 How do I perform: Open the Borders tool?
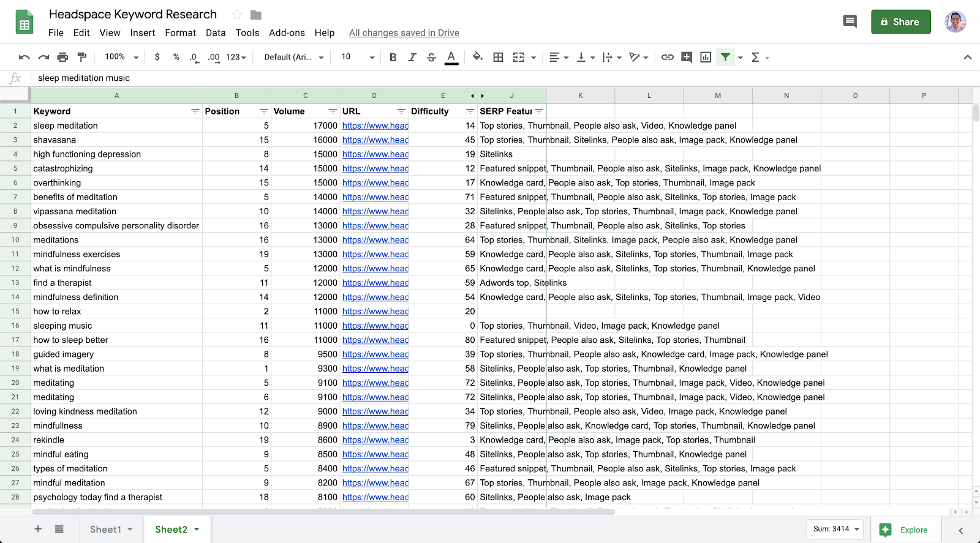point(499,57)
